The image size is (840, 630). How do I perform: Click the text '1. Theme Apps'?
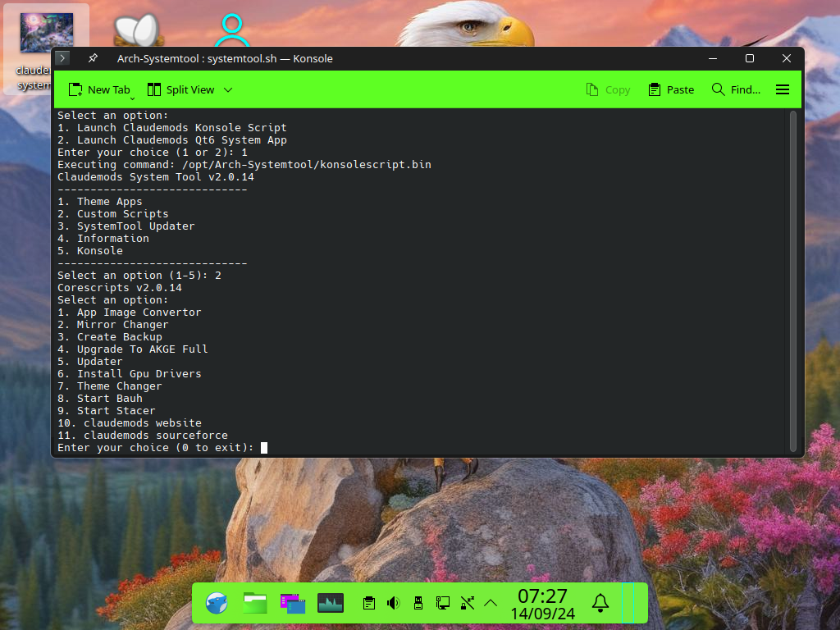pyautogui.click(x=99, y=202)
